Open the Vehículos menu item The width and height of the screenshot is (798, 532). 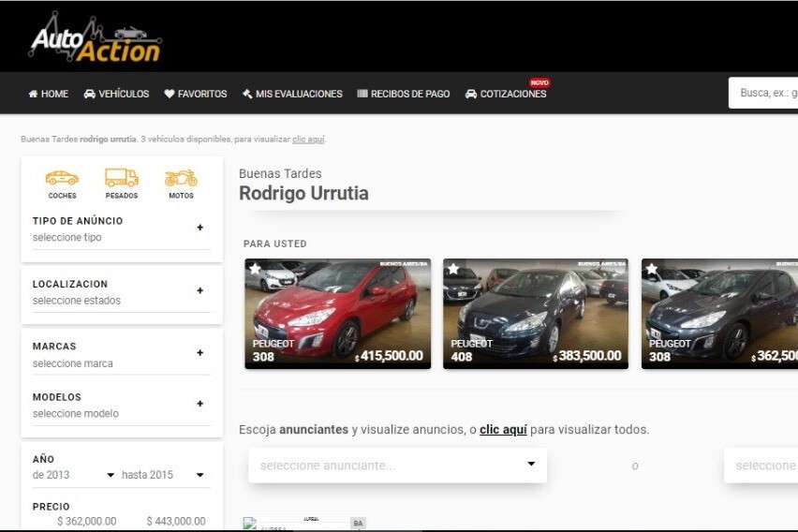coord(116,94)
